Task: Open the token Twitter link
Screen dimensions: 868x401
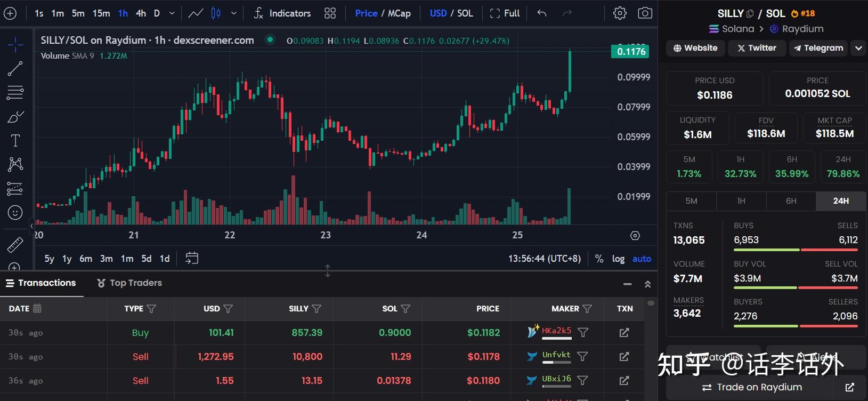Action: [x=757, y=48]
